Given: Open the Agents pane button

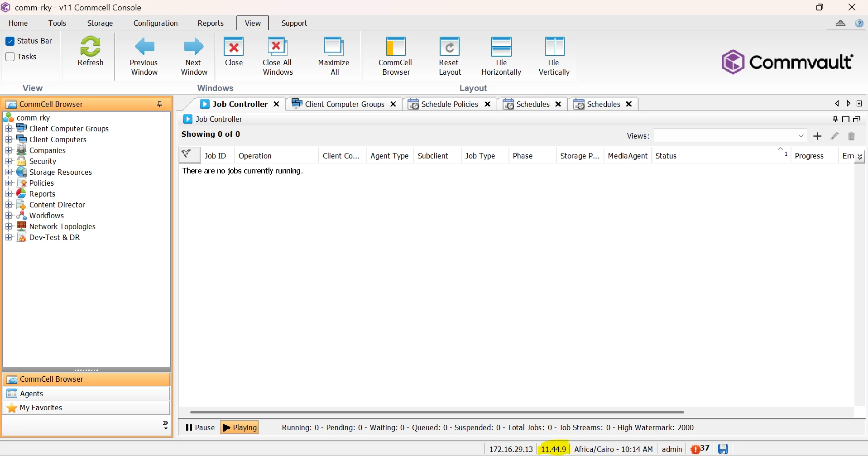Looking at the screenshot, I should tap(86, 394).
